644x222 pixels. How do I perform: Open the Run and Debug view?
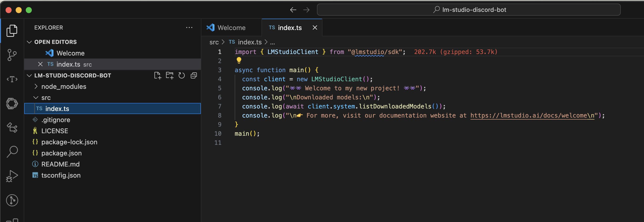click(12, 176)
